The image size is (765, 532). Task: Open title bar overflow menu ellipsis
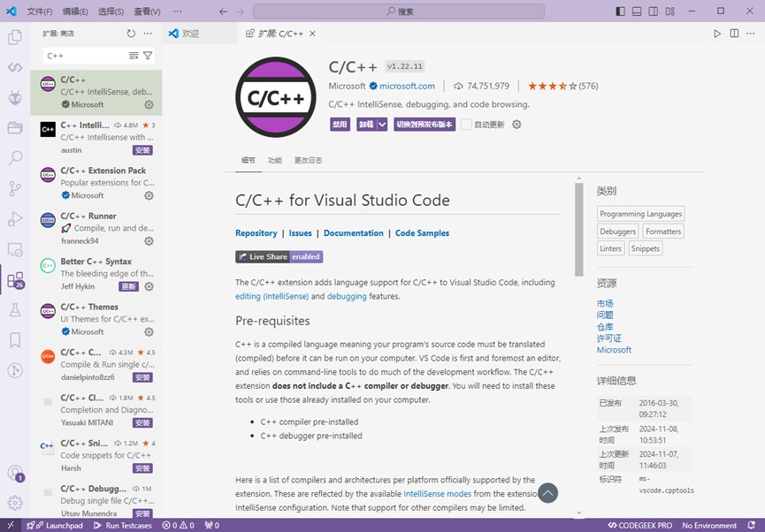coord(178,11)
